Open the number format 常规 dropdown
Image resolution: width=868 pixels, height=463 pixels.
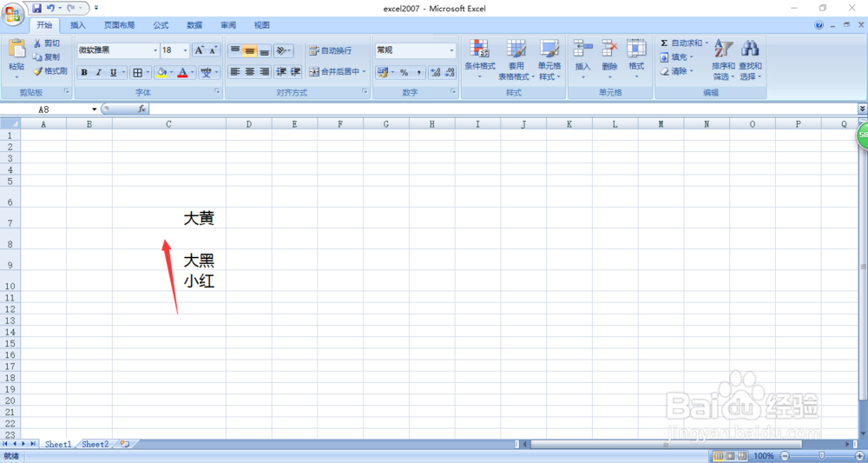point(451,50)
